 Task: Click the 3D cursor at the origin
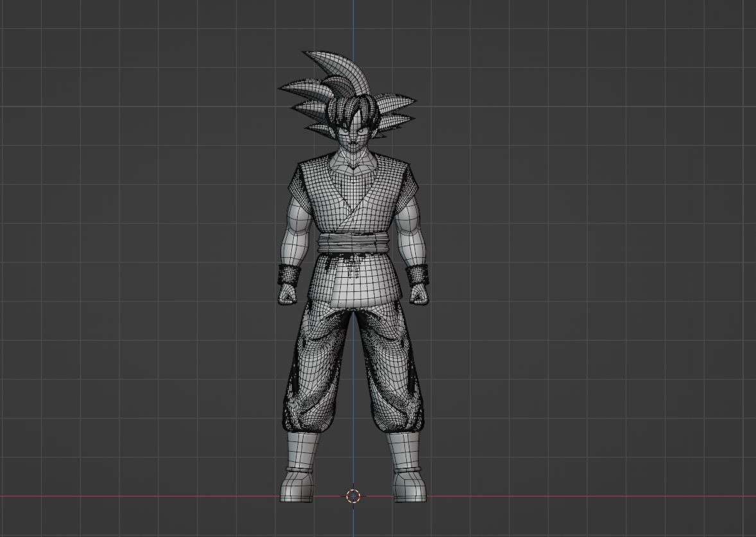(x=354, y=496)
